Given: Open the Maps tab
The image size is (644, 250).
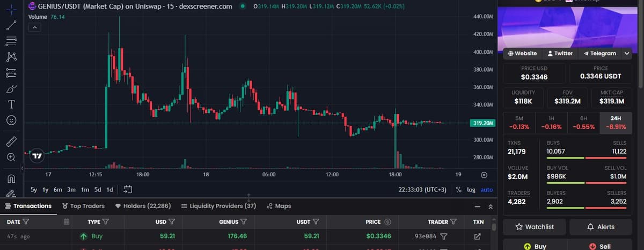Looking at the screenshot, I should point(279,206).
